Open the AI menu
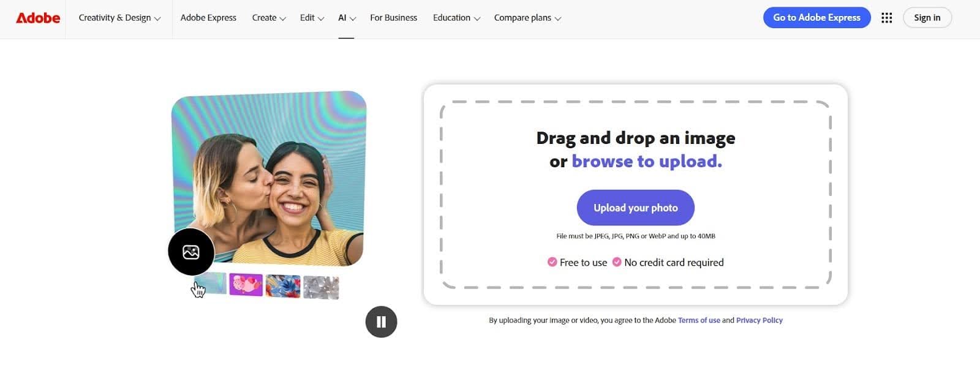Viewport: 980px width, 384px height. pyautogui.click(x=347, y=18)
